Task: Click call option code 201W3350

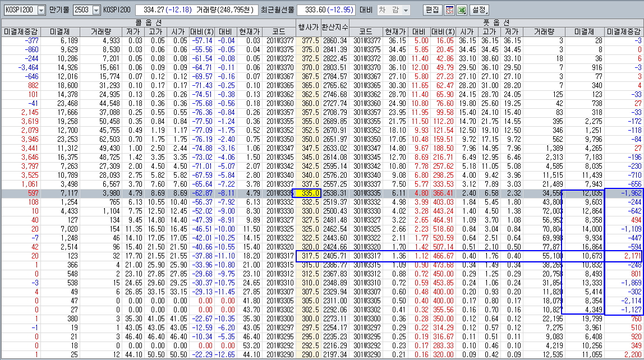Action: tap(279, 139)
